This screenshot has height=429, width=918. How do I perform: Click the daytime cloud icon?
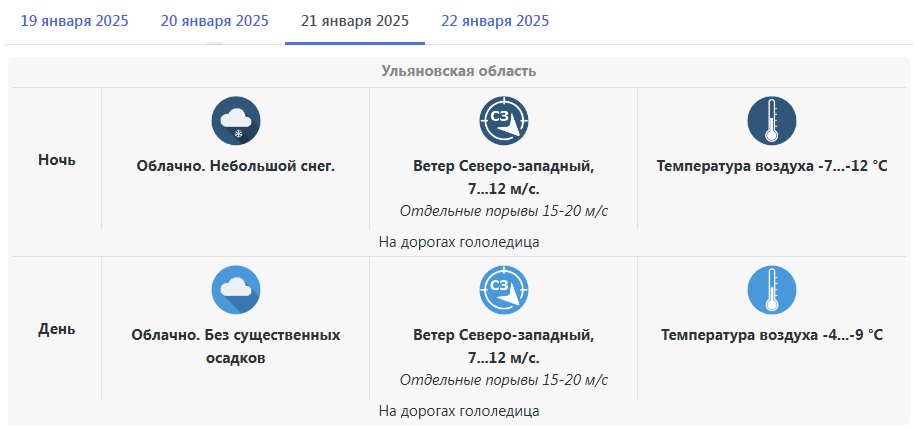click(236, 290)
